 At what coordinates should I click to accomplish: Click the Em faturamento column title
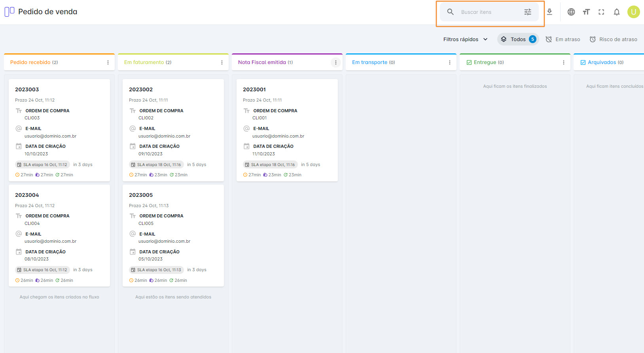click(144, 62)
